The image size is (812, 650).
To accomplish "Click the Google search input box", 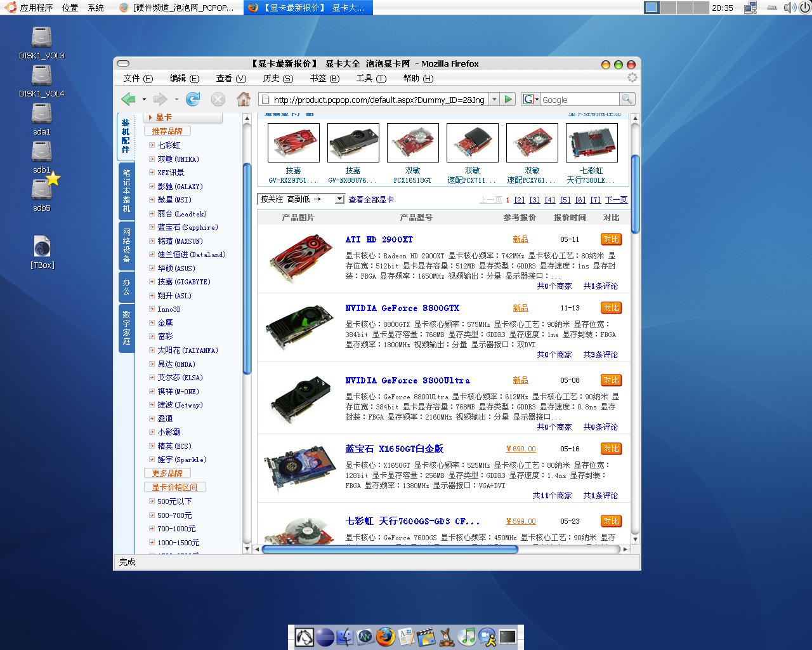I will pyautogui.click(x=579, y=100).
